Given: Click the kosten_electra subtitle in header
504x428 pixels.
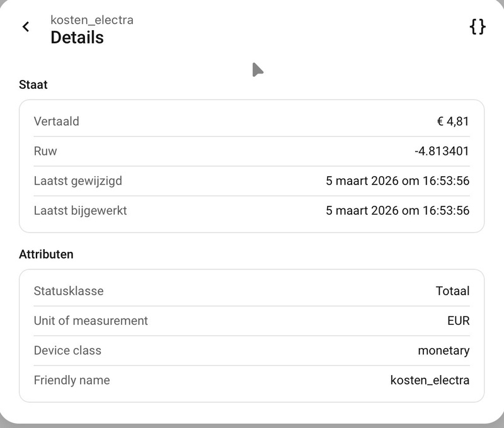Looking at the screenshot, I should click(92, 20).
